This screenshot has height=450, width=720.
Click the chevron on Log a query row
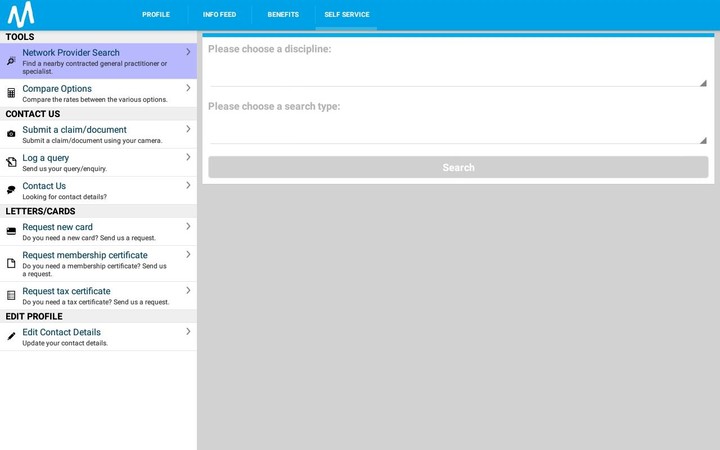[x=188, y=157]
